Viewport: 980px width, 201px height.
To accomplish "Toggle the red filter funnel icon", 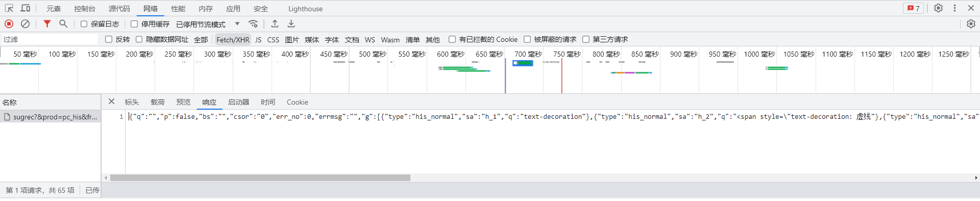I will point(47,24).
